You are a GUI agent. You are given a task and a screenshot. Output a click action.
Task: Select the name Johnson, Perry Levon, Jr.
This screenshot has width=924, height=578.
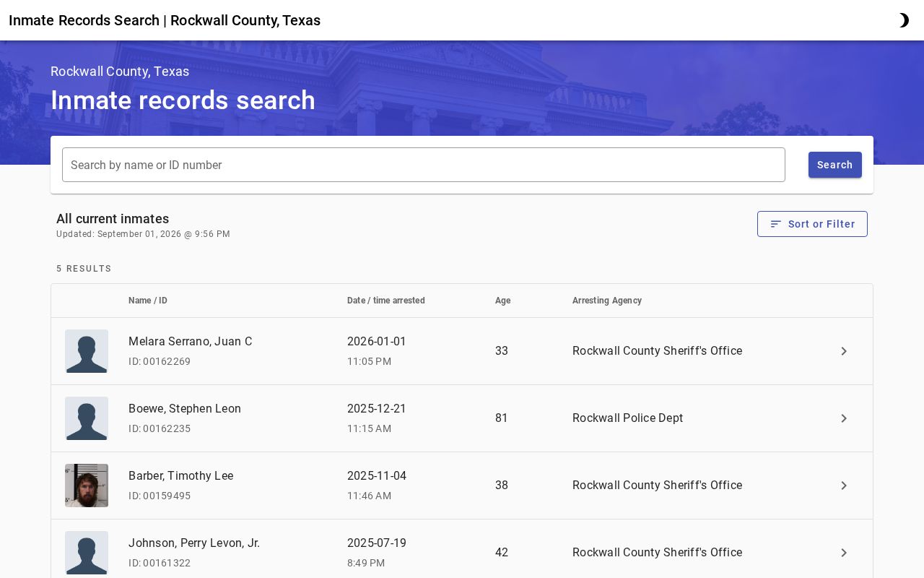[x=194, y=543]
